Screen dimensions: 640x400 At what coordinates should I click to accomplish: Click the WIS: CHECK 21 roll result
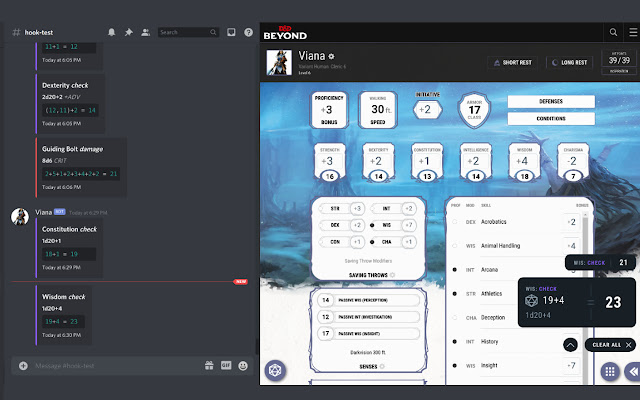(x=600, y=262)
